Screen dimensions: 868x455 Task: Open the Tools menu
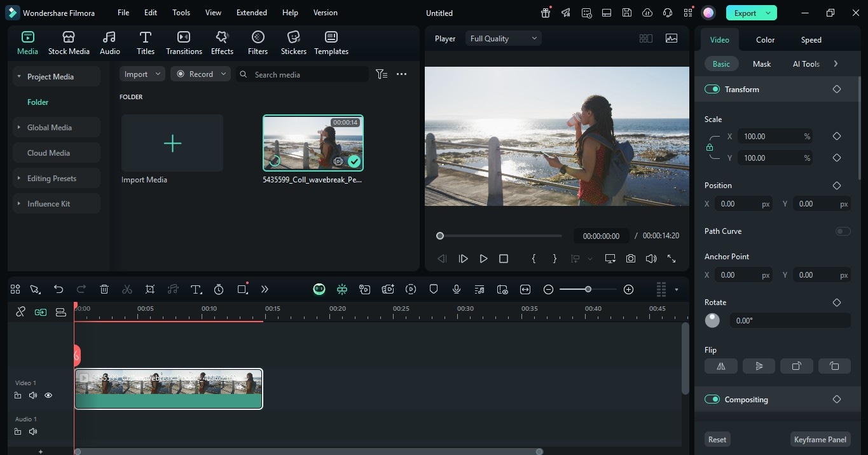tap(181, 12)
